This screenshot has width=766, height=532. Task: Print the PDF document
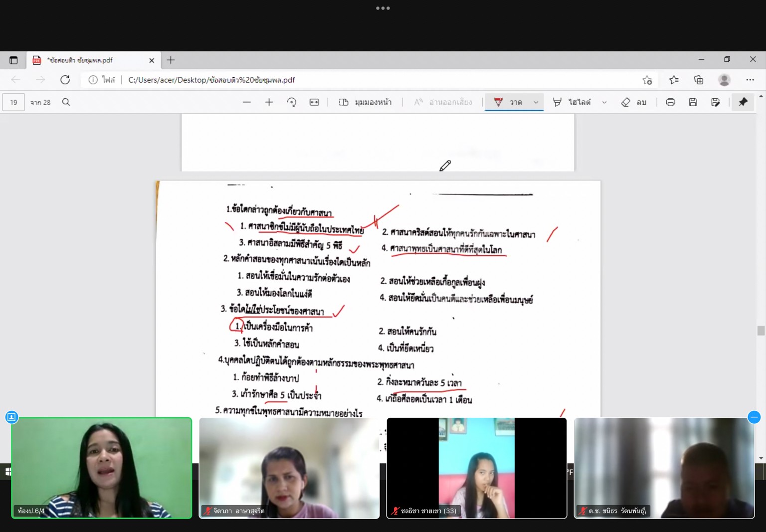670,102
